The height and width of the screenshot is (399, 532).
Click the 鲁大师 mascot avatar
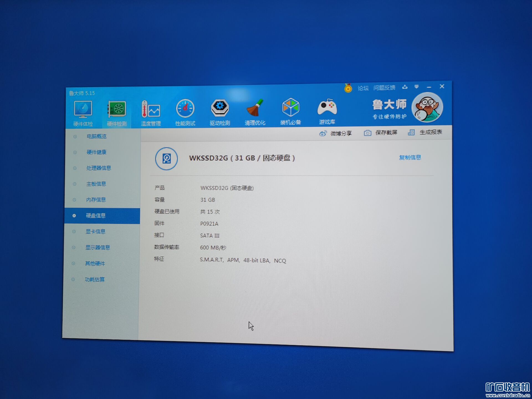427,108
